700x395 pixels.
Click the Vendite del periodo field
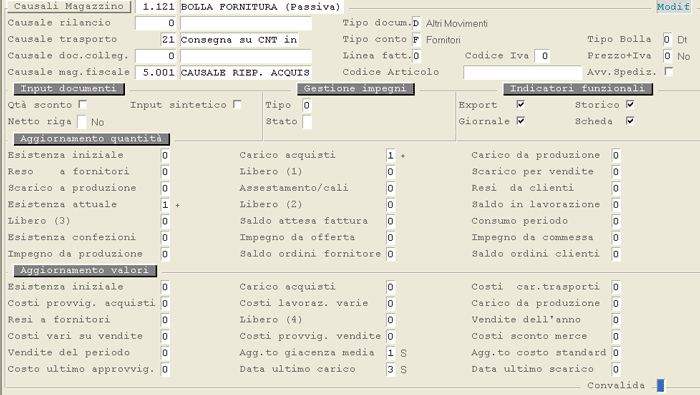point(165,353)
